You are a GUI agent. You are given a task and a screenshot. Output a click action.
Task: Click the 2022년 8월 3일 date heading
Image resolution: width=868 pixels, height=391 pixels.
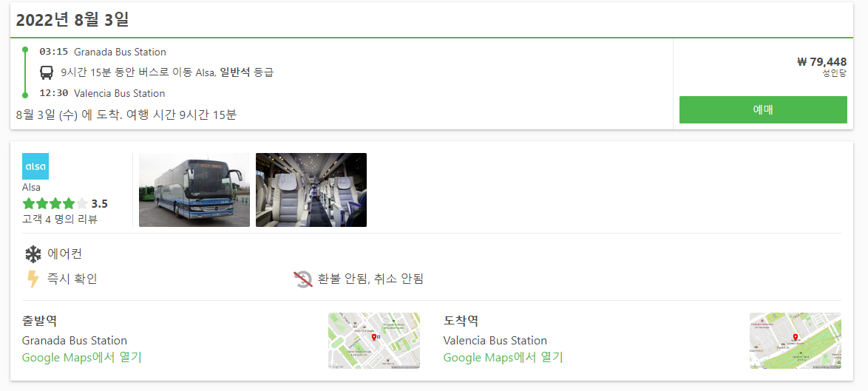coord(72,20)
